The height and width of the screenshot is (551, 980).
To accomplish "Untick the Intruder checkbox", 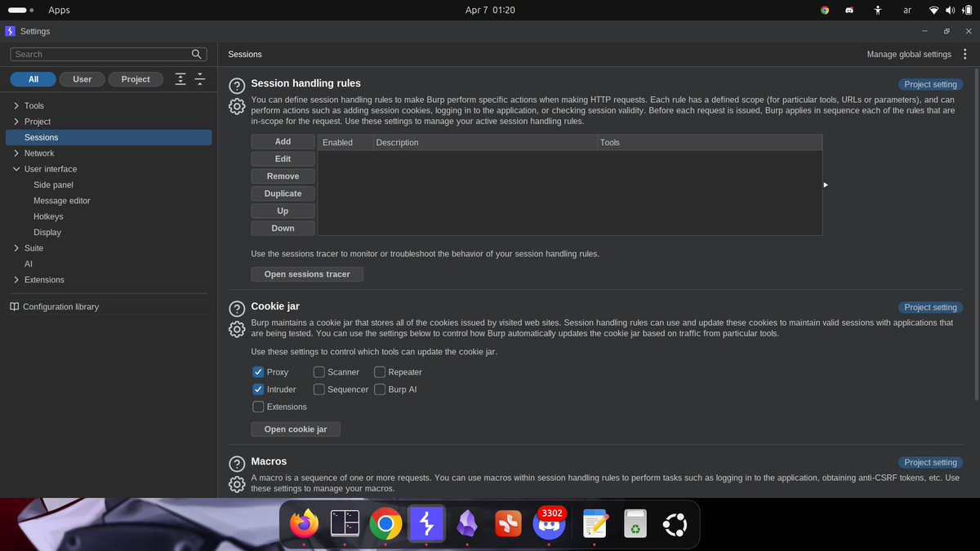I will (258, 389).
